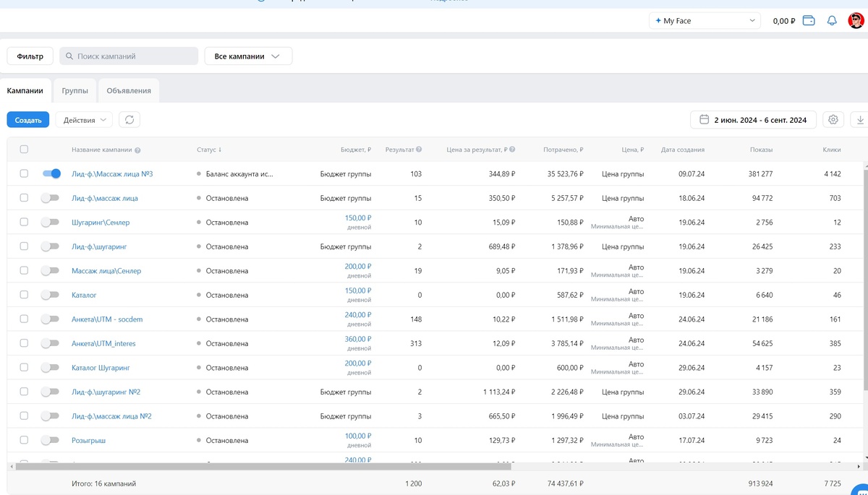This screenshot has height=495, width=868.
Task: Disable campaign Лид-ф.\Массаж лица №3
Action: 51,173
